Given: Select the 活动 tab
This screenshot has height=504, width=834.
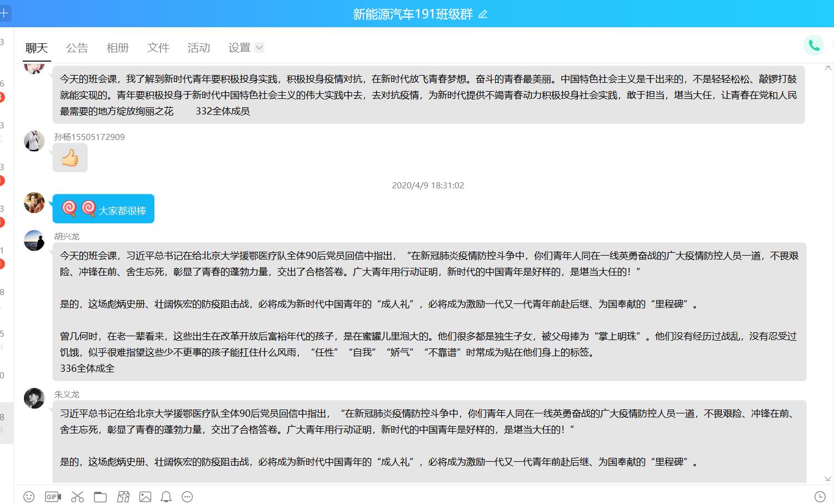Looking at the screenshot, I should tap(198, 48).
